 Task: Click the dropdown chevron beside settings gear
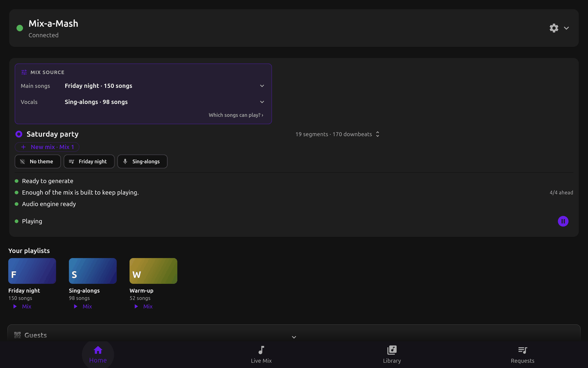tap(566, 28)
